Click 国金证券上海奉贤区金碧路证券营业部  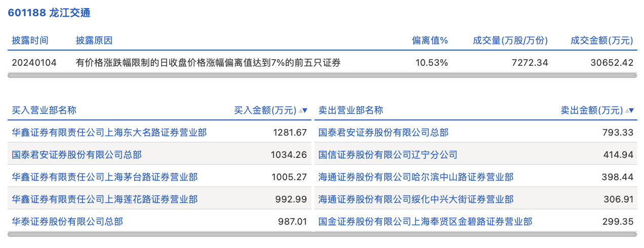coord(425,221)
